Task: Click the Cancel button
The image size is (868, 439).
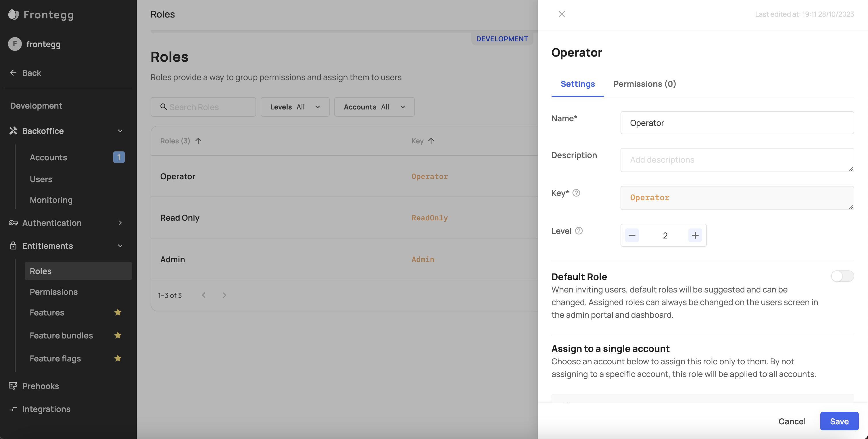Action: click(792, 421)
